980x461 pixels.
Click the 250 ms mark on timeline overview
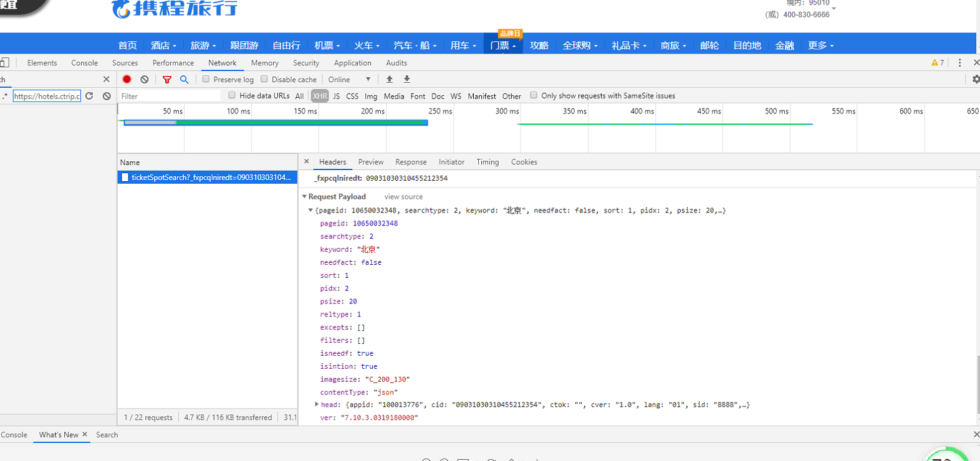coord(440,111)
